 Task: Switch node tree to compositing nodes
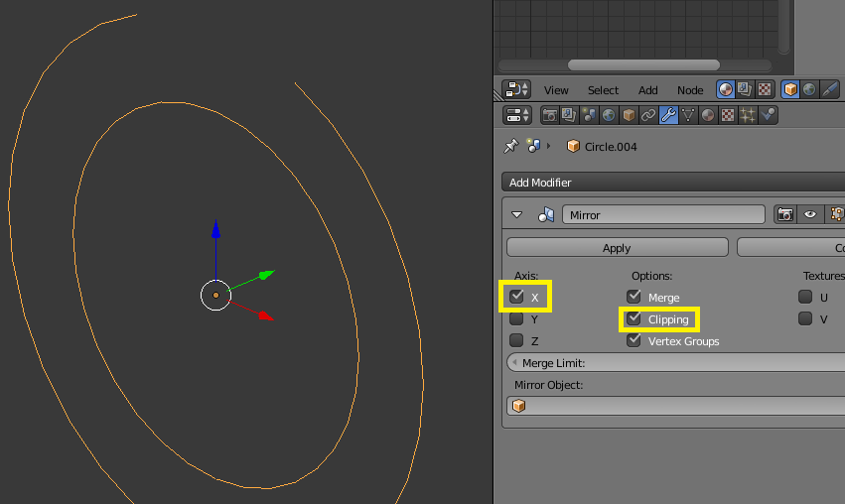click(745, 89)
